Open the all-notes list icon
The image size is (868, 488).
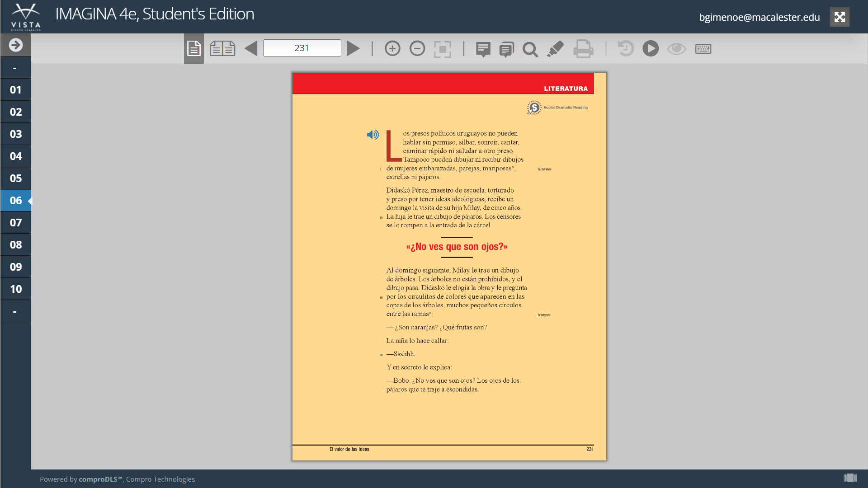[506, 49]
